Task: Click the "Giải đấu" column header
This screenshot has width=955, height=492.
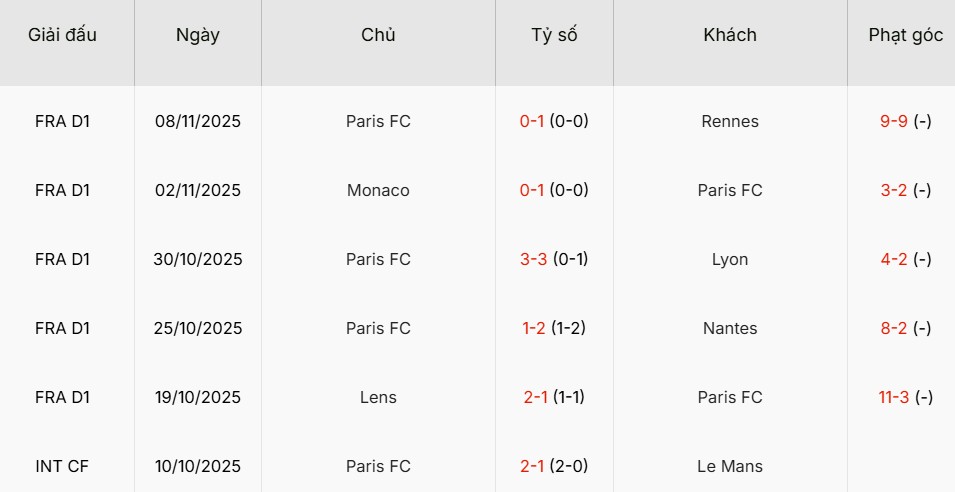Action: point(63,35)
